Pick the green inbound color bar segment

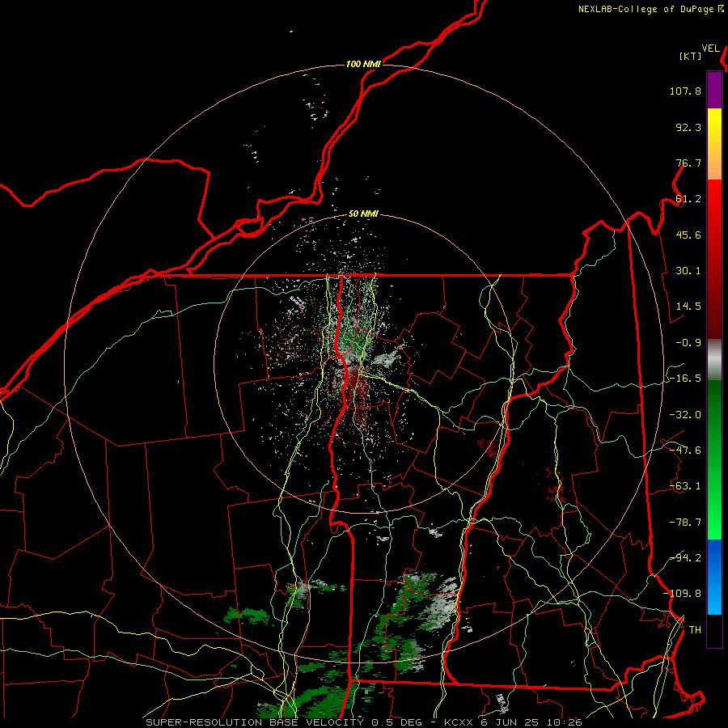pyautogui.click(x=714, y=459)
